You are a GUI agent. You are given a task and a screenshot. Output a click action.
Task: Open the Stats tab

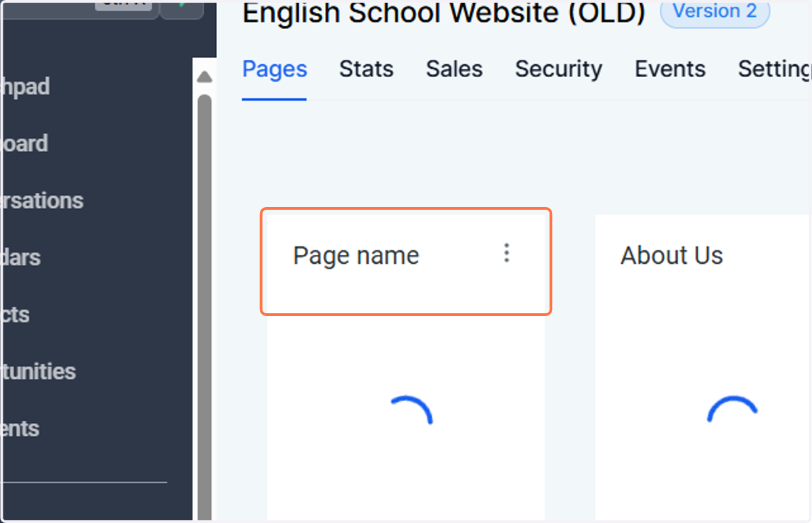[367, 69]
